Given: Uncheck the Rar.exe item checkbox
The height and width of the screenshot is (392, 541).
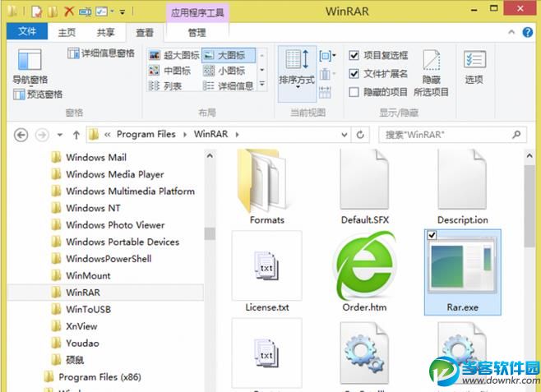Looking at the screenshot, I should (x=432, y=235).
